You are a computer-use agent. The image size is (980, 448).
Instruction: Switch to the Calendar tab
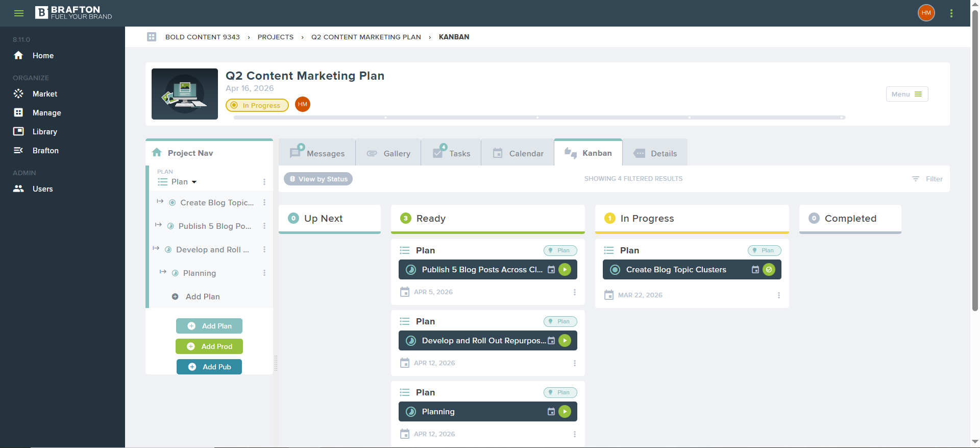(518, 153)
